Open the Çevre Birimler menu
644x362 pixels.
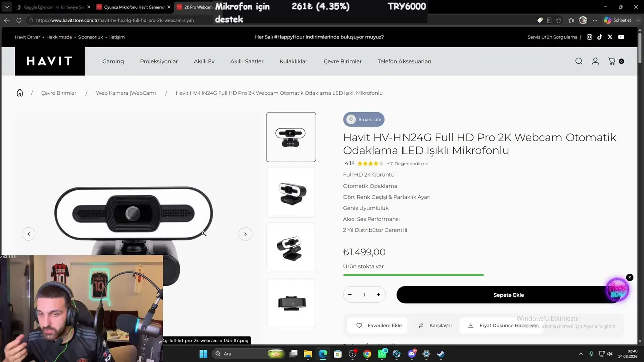point(343,61)
